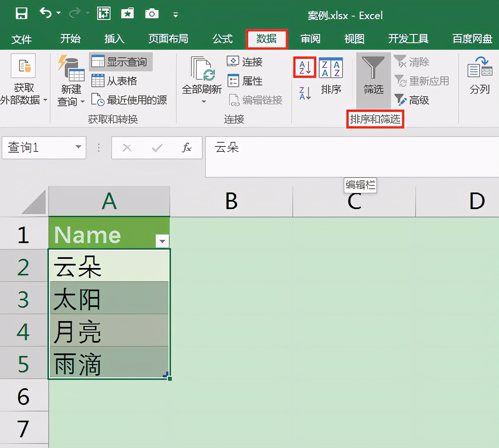Click the Select All corner triangle
Screen dimensions: 499x448
coord(33,202)
